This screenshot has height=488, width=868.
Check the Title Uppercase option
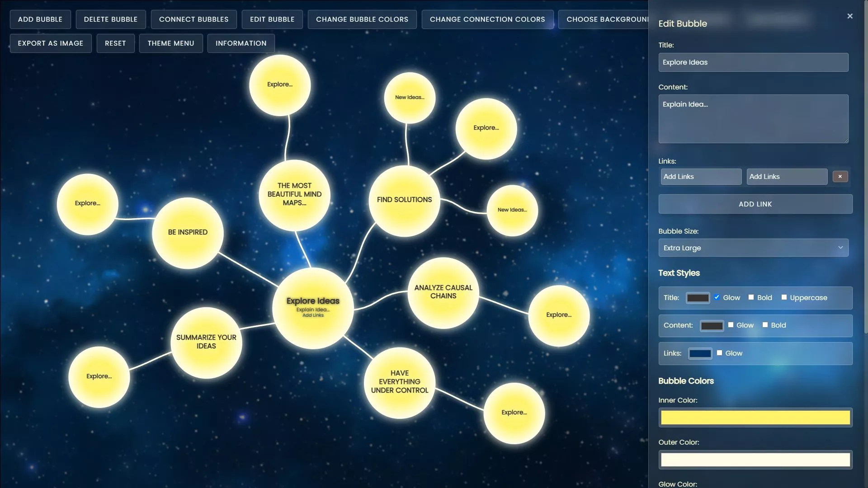(x=784, y=297)
